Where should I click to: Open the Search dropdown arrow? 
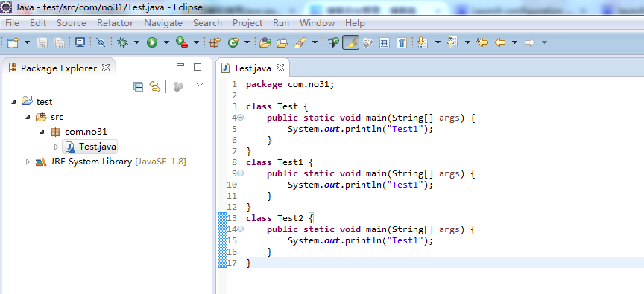[x=315, y=42]
